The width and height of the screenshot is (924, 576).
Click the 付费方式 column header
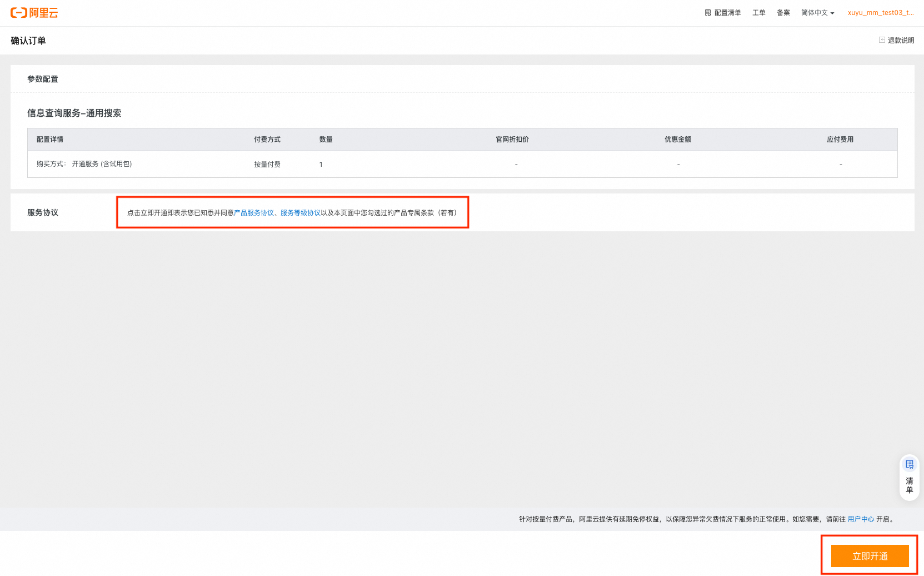click(x=267, y=140)
